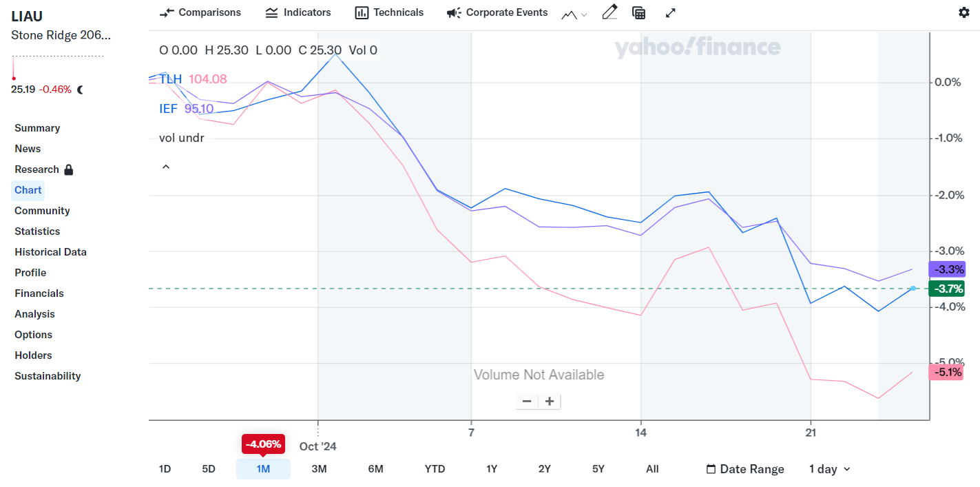The image size is (980, 487).
Task: Collapse the comparison legend chevron
Action: [x=165, y=167]
